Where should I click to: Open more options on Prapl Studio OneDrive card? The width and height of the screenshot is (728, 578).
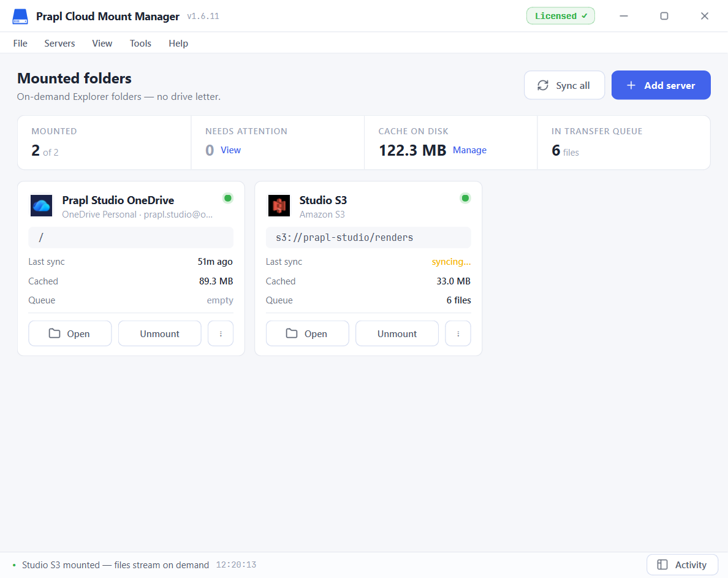[x=221, y=333]
